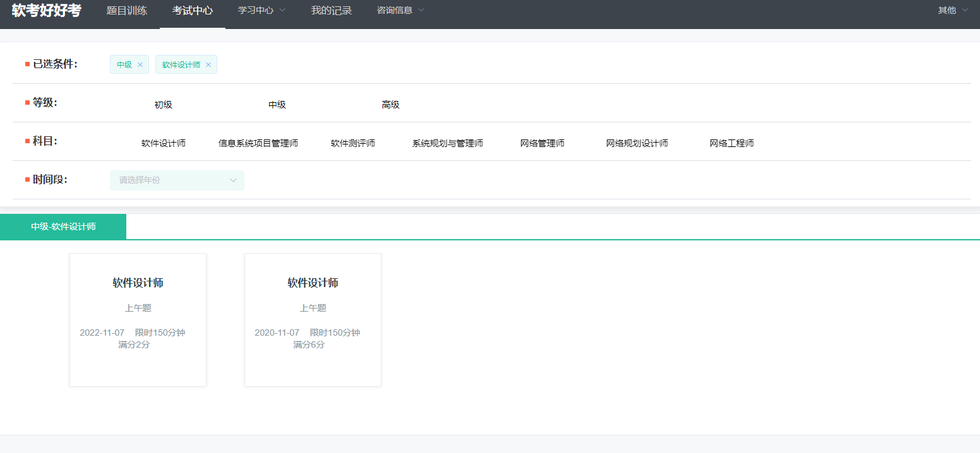Screen dimensions: 980x453
Task: Click the 已选条件 label
Action: [x=55, y=64]
